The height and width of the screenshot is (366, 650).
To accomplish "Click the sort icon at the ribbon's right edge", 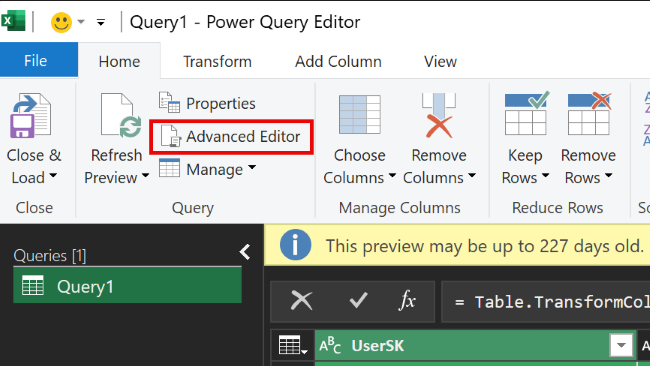I will coord(647,119).
